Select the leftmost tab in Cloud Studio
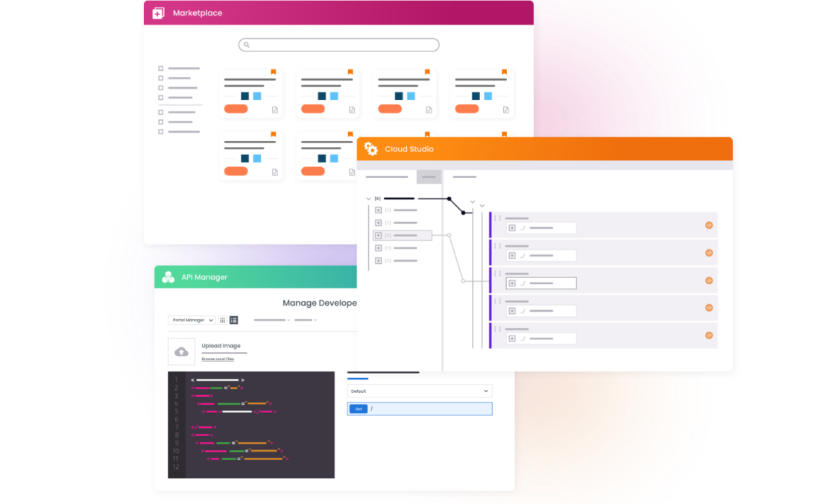 pos(386,177)
